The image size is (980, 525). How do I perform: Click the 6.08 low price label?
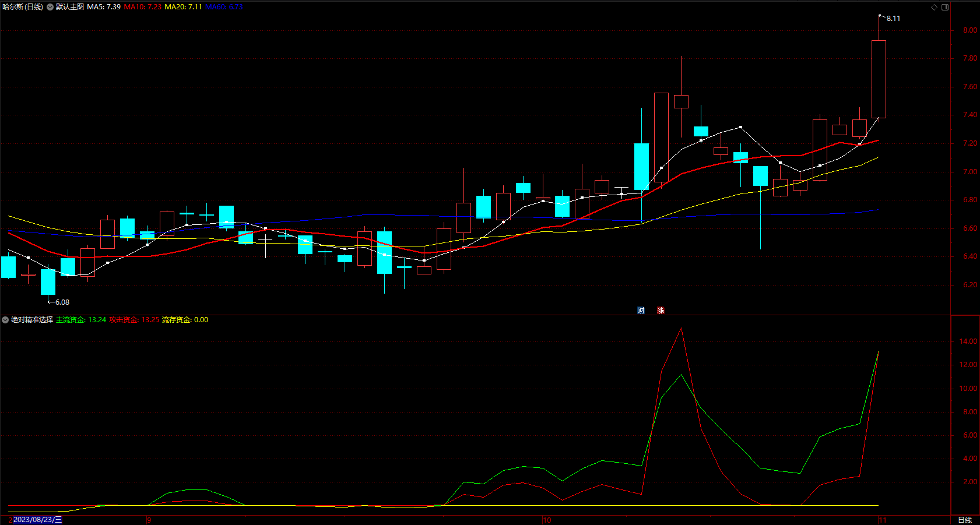click(x=62, y=302)
